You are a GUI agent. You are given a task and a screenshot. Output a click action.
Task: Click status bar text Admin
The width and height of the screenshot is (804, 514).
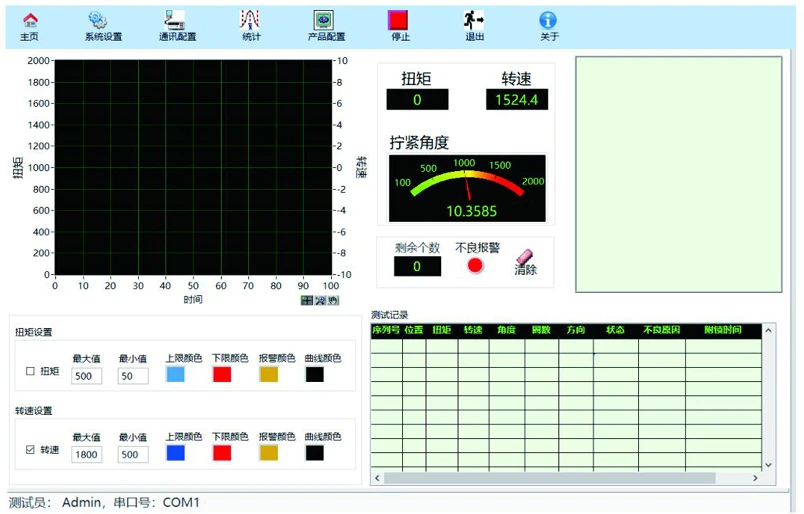click(82, 502)
